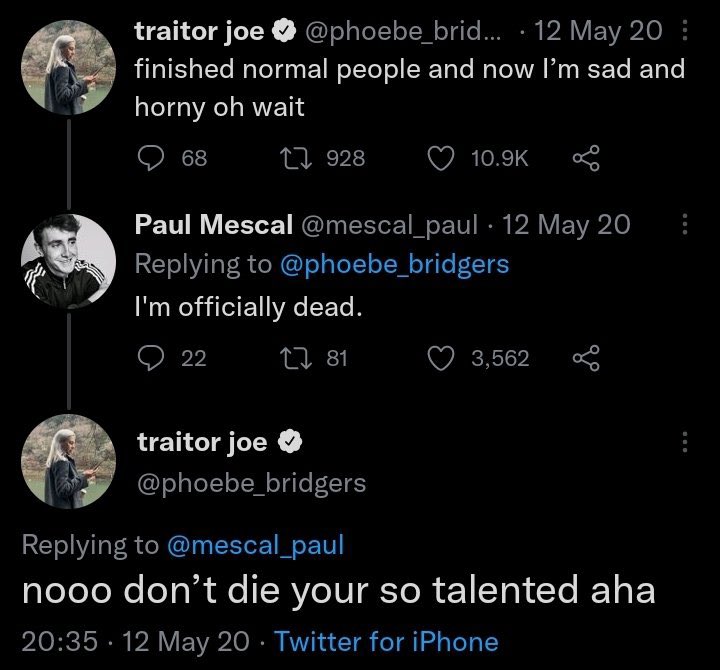Viewport: 720px width, 670px height.
Task: Reply to the first traitor joe tweet
Action: click(149, 158)
